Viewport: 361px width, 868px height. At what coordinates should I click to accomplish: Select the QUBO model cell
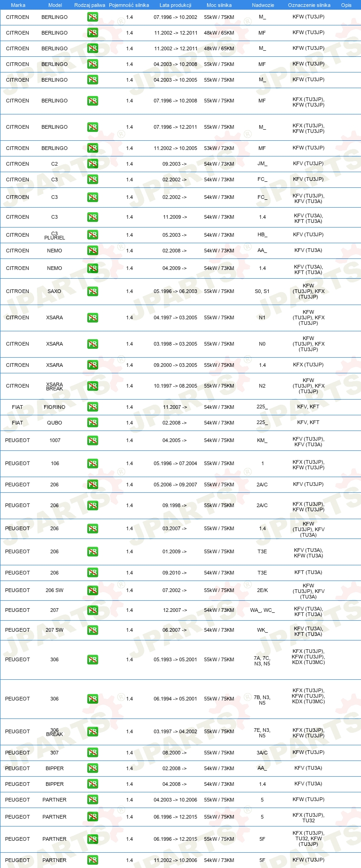(54, 423)
